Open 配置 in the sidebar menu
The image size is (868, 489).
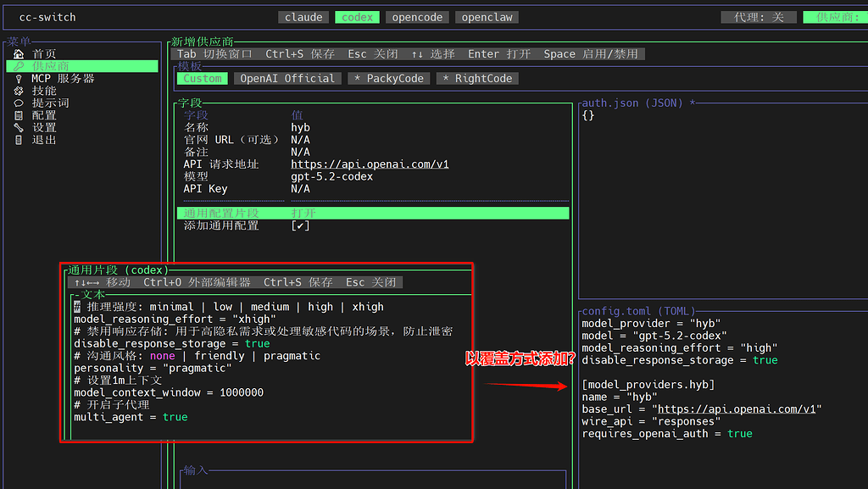[44, 115]
